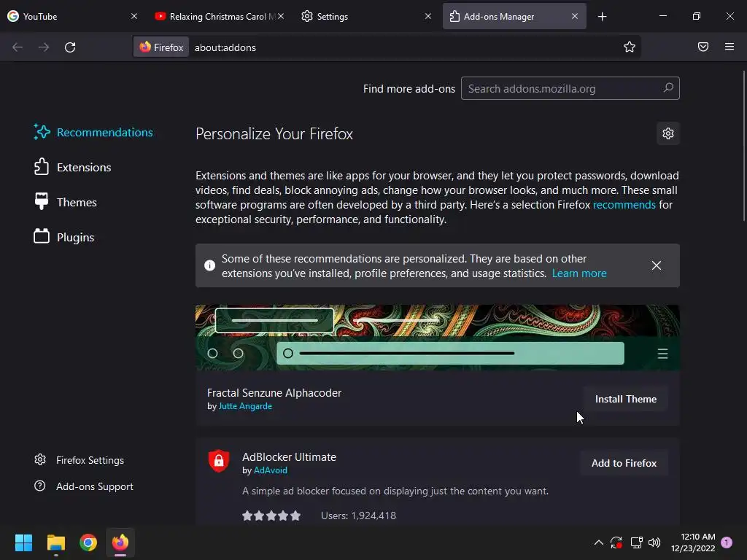Open the Themes sidebar section

tap(65, 203)
